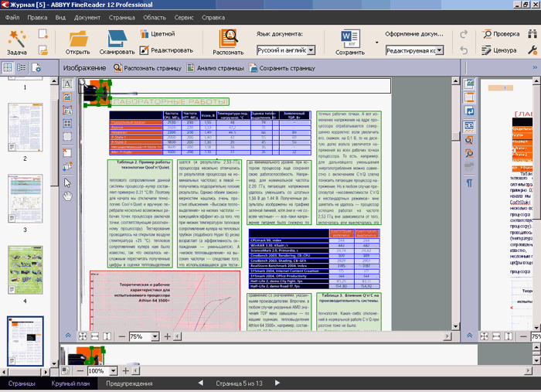
Task: Select page 2 thumbnail
Action: (26, 127)
